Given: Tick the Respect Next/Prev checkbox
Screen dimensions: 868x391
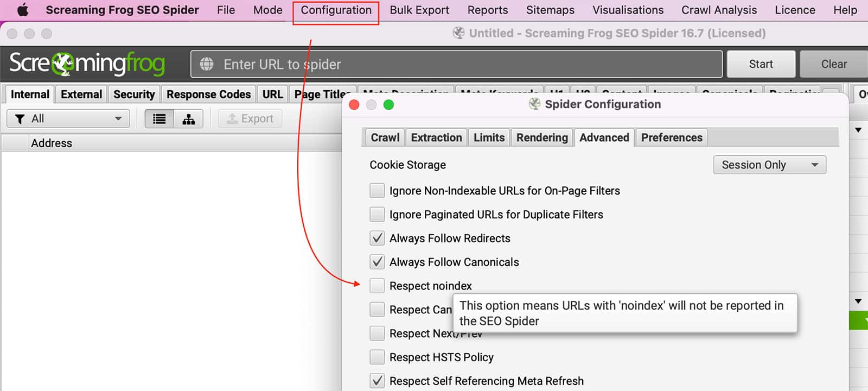Looking at the screenshot, I should [x=377, y=333].
